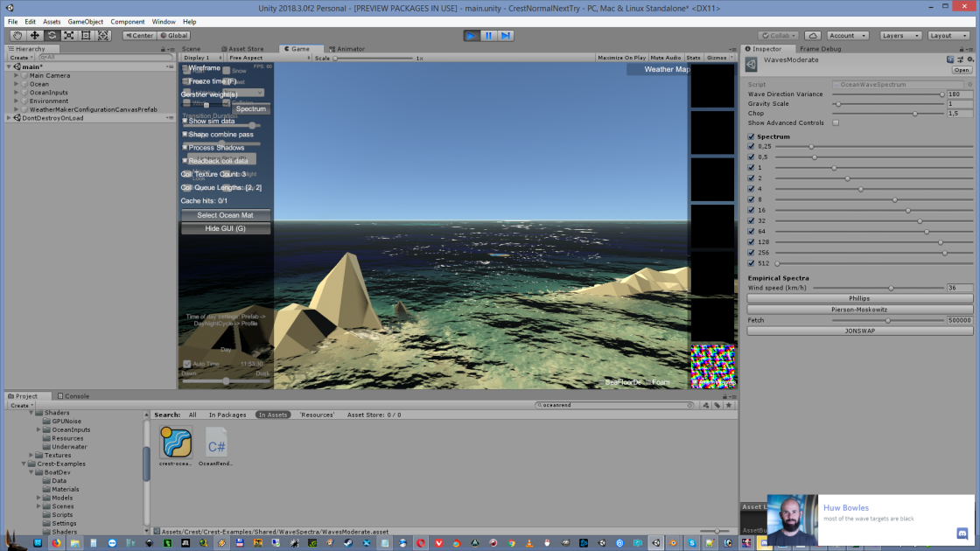The height and width of the screenshot is (551, 980).
Task: Select the Move tool
Action: 35,36
